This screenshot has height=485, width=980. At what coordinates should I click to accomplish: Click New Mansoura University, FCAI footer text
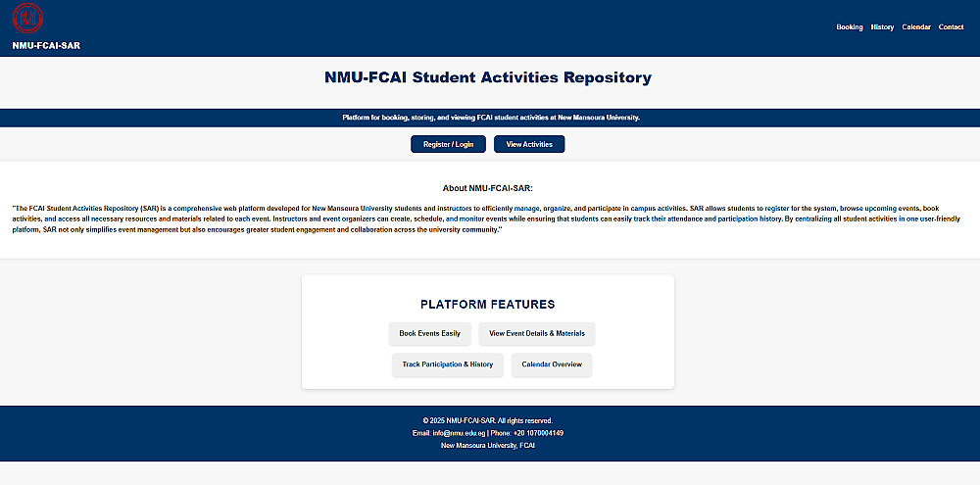click(487, 446)
